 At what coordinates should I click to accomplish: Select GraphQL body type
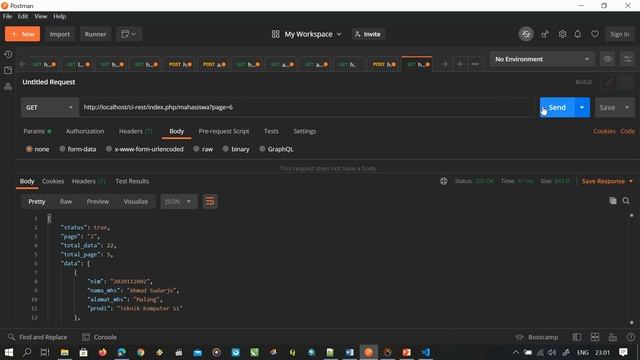(x=276, y=149)
